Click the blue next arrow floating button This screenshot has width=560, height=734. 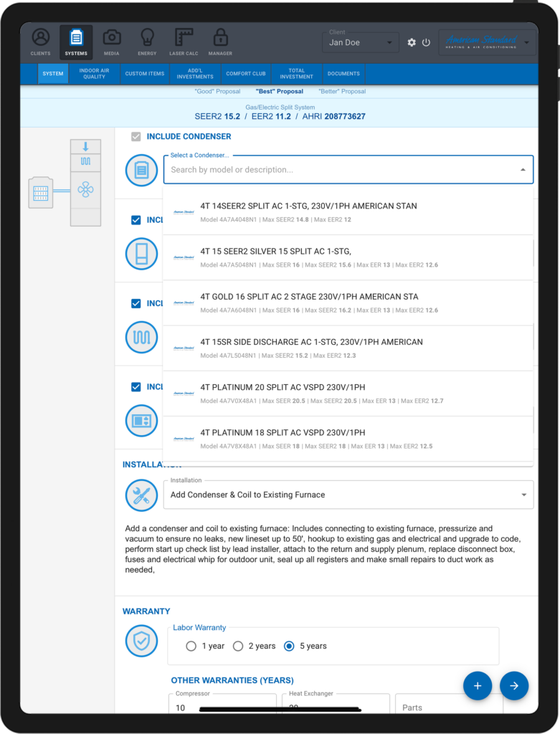click(514, 686)
